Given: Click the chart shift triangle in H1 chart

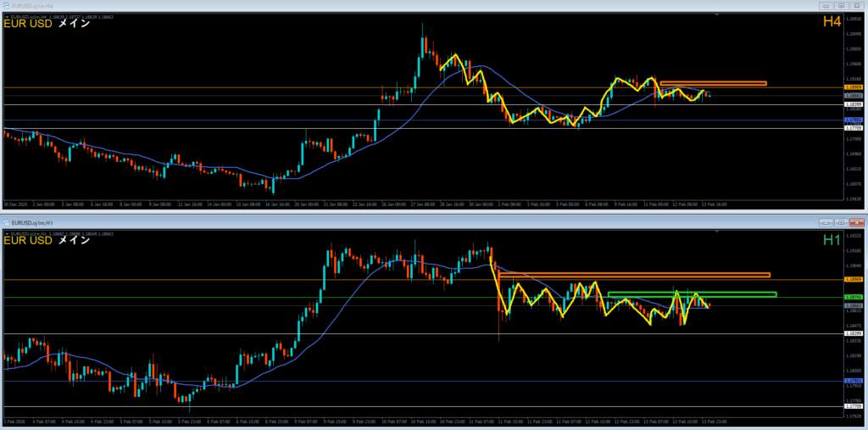Looking at the screenshot, I should pyautogui.click(x=717, y=233).
